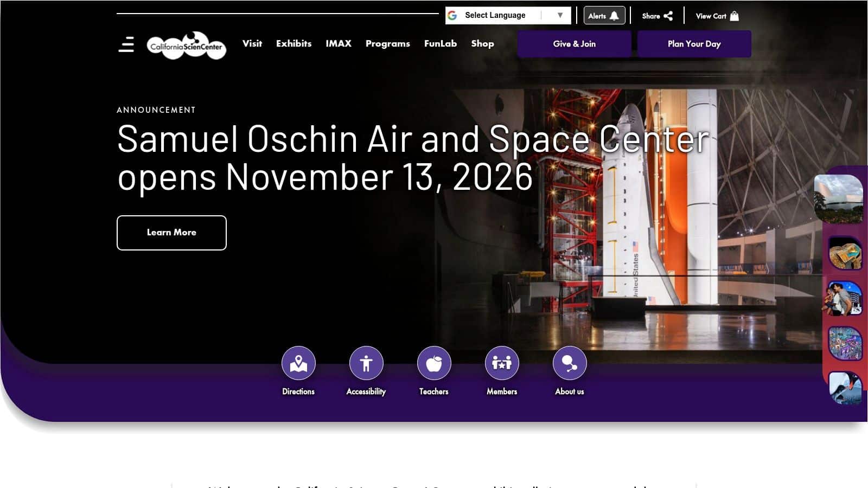Open the About us shortcut
868x488 pixels.
570,371
